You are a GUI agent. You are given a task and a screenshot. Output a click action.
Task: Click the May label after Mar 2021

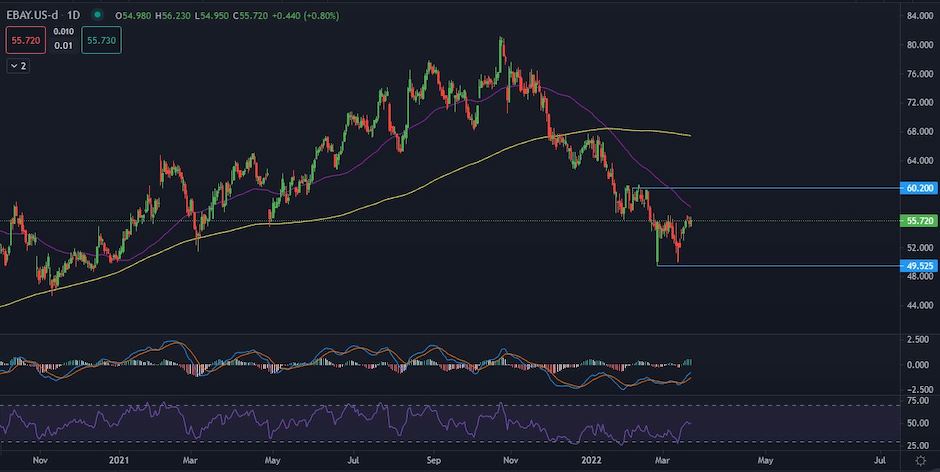coord(272,461)
